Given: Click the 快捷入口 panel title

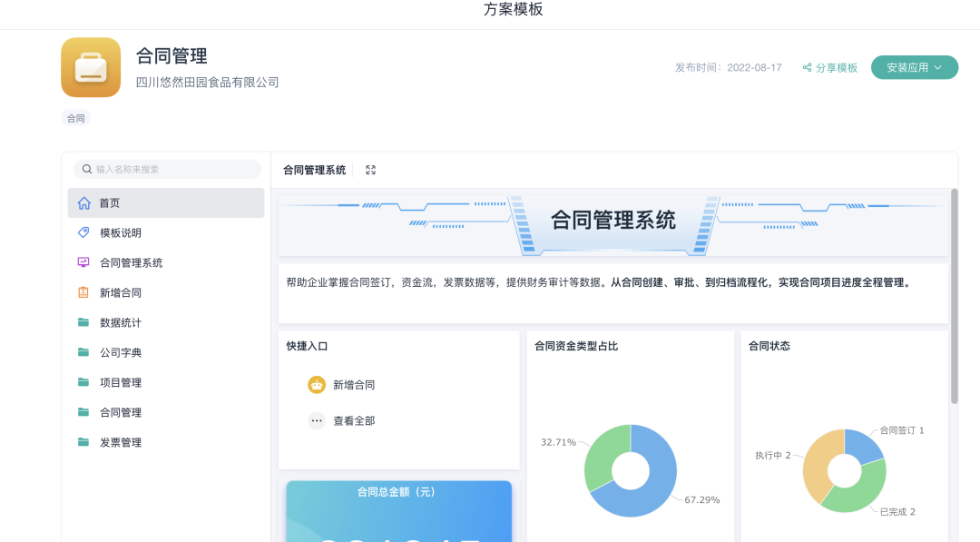Looking at the screenshot, I should pos(307,346).
